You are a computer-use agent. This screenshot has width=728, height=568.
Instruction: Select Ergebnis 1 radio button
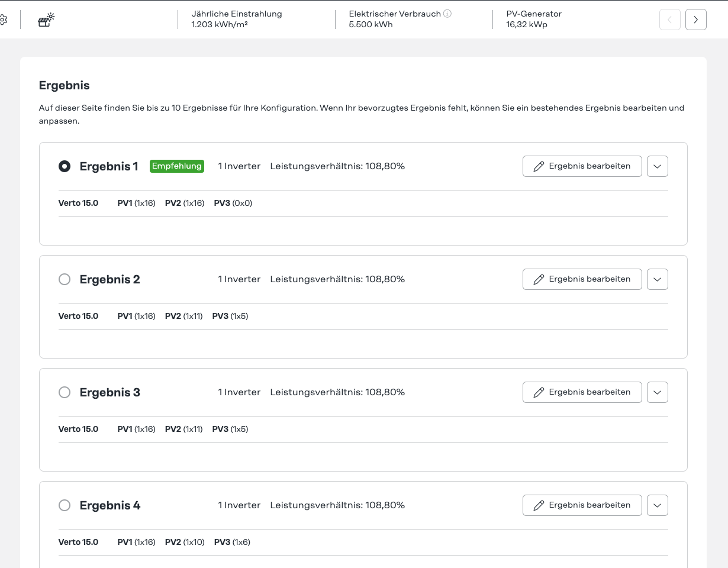(65, 167)
